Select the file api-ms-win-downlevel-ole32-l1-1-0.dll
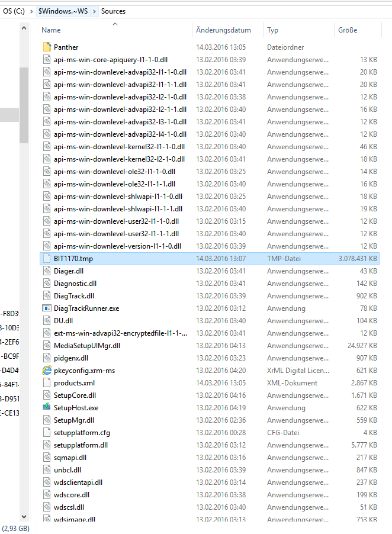Image resolution: width=392 pixels, height=534 pixels. coord(114,172)
